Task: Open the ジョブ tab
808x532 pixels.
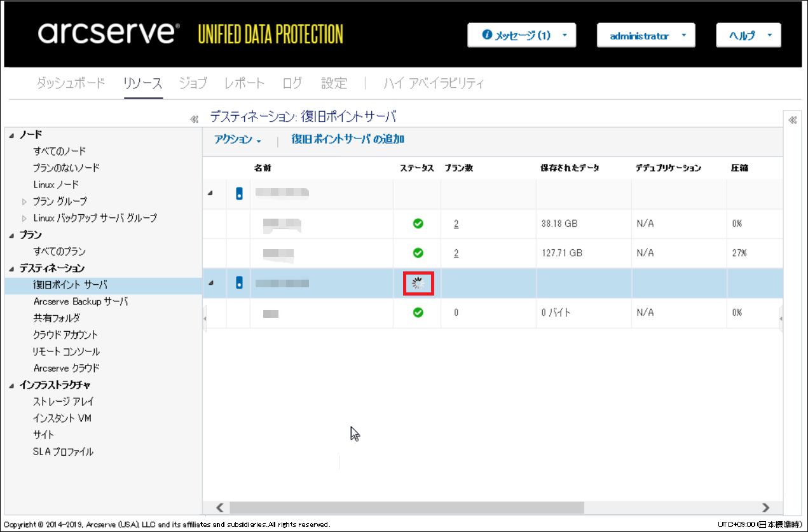Action: [193, 83]
